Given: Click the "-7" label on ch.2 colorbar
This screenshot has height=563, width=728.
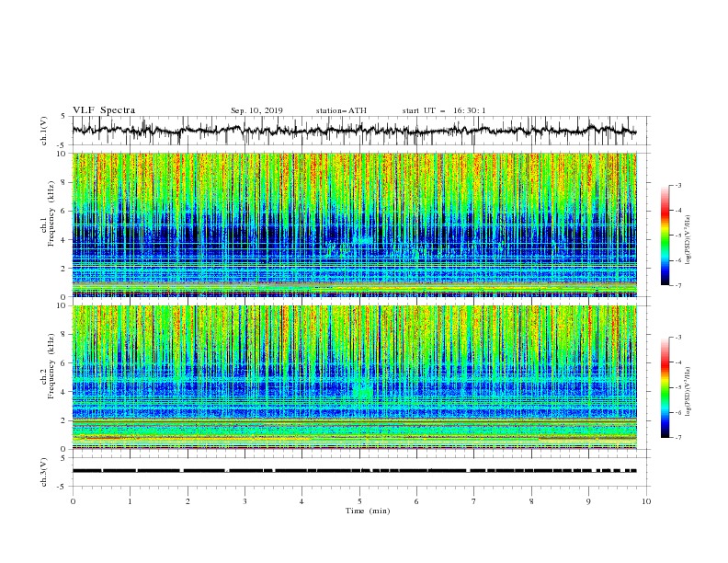Looking at the screenshot, I should [677, 438].
